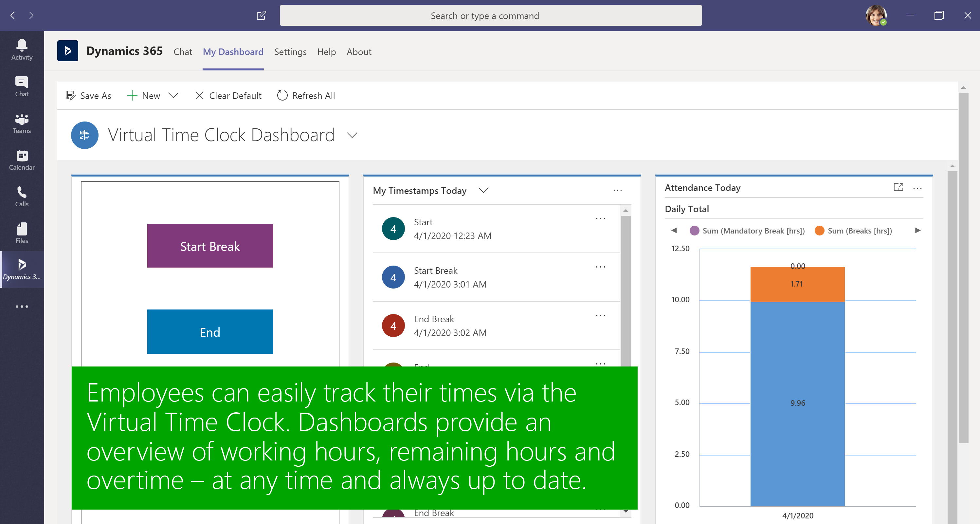Viewport: 980px width, 524px height.
Task: Select the Dynamics 365 sidebar app
Action: pos(22,270)
